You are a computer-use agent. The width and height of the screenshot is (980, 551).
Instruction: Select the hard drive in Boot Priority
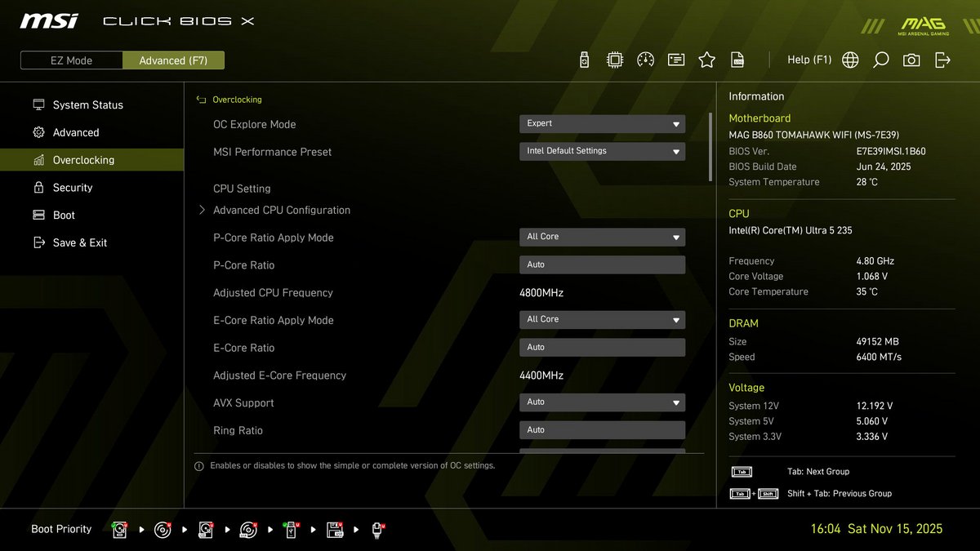click(119, 529)
